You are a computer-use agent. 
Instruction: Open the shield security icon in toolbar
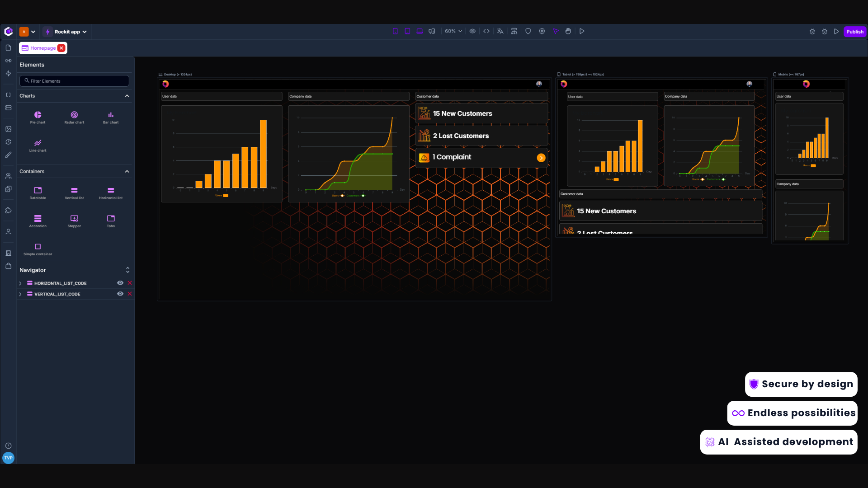pos(528,31)
